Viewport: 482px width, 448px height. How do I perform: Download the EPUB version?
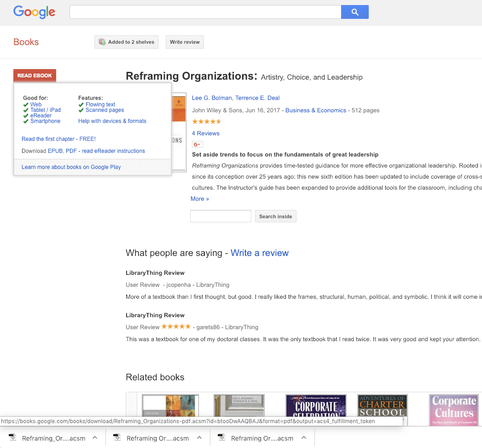coord(55,151)
